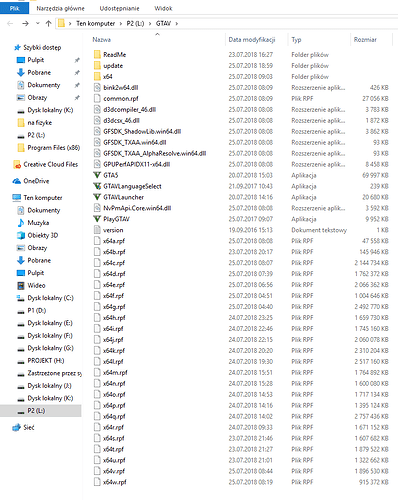Select file named x64m.rpf
The height and width of the screenshot is (500, 398).
click(115, 372)
